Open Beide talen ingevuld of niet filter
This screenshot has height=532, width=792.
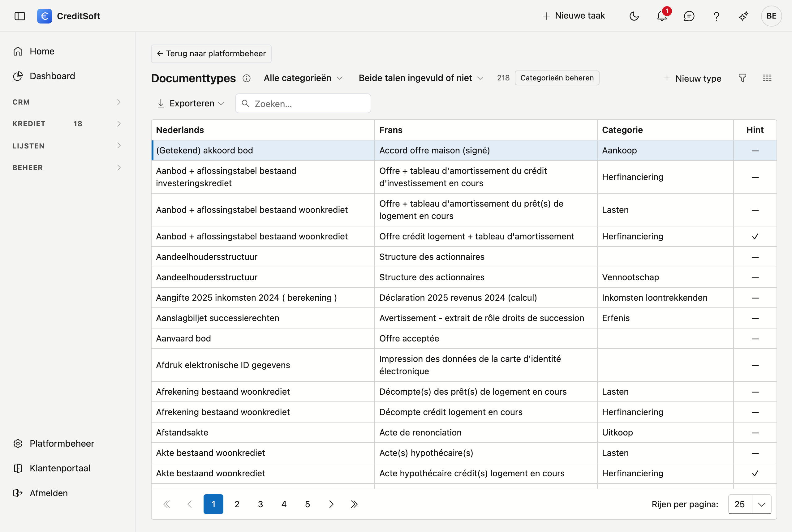[421, 78]
